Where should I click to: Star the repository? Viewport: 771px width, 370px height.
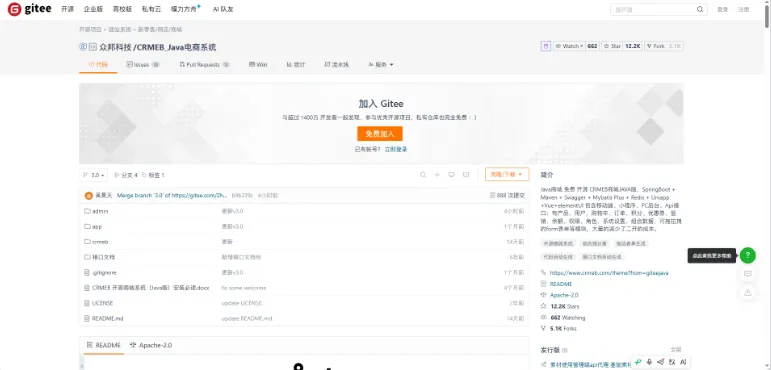[613, 46]
